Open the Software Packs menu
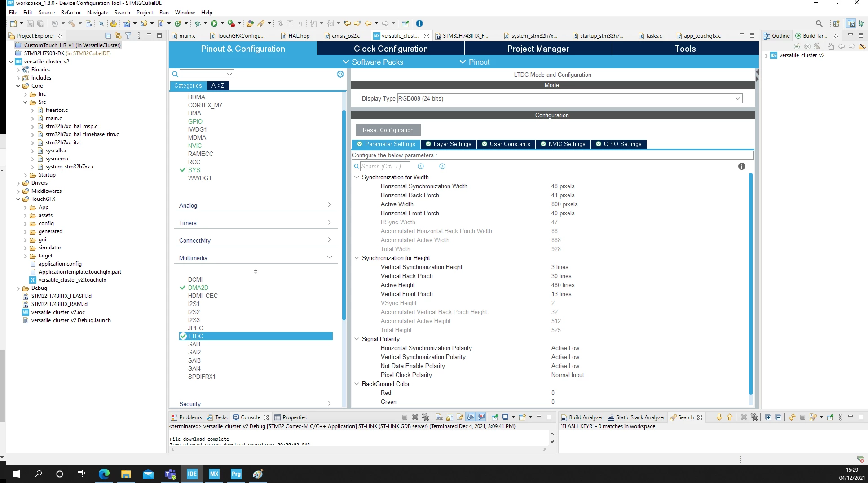This screenshot has width=868, height=483. click(x=373, y=62)
